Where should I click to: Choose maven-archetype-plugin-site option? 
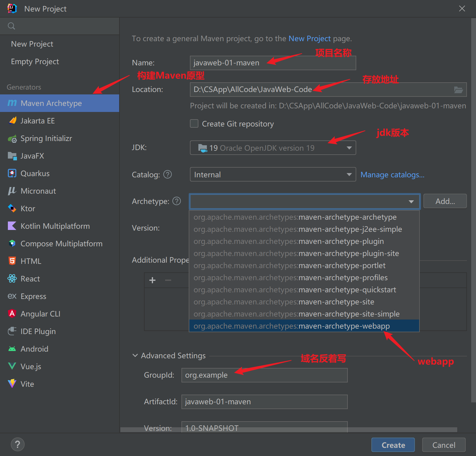pyautogui.click(x=304, y=253)
